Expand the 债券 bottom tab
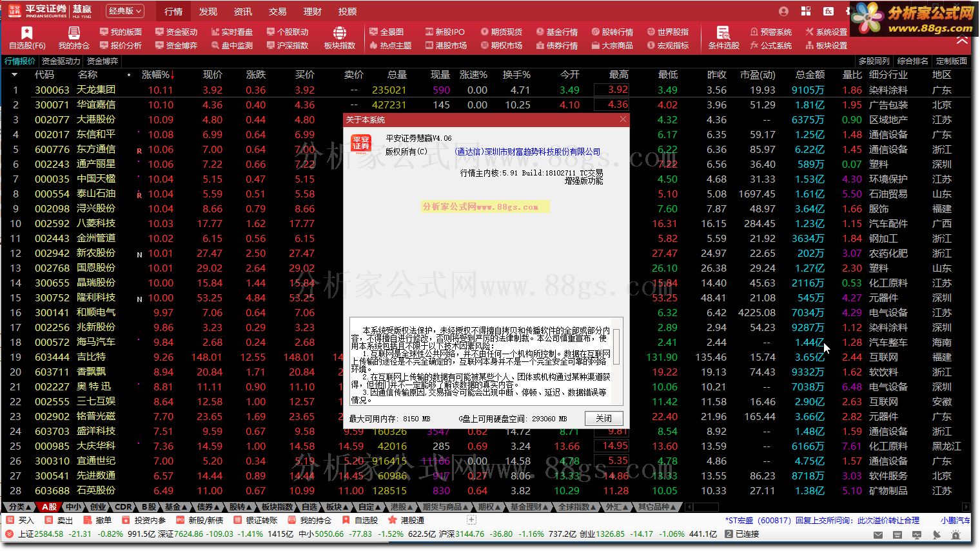 pos(208,507)
